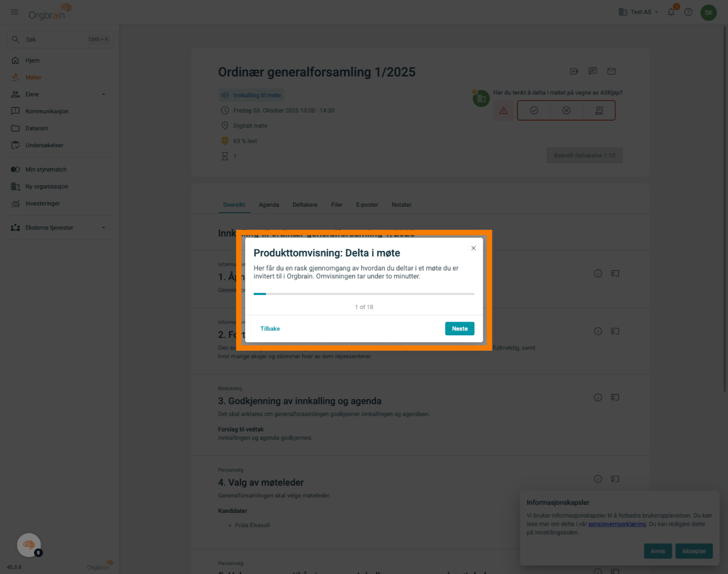The image size is (728, 574).
Task: Click the Neste button in the tour
Action: coord(459,328)
